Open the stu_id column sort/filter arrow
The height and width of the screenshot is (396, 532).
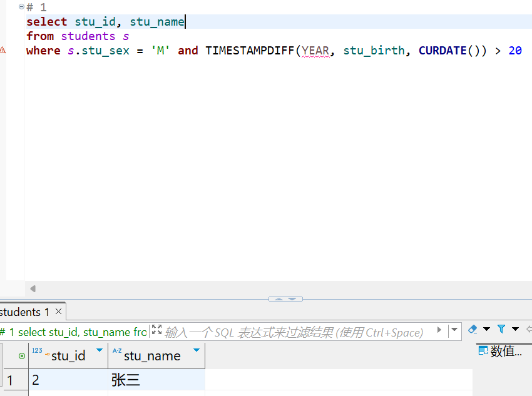(x=99, y=350)
